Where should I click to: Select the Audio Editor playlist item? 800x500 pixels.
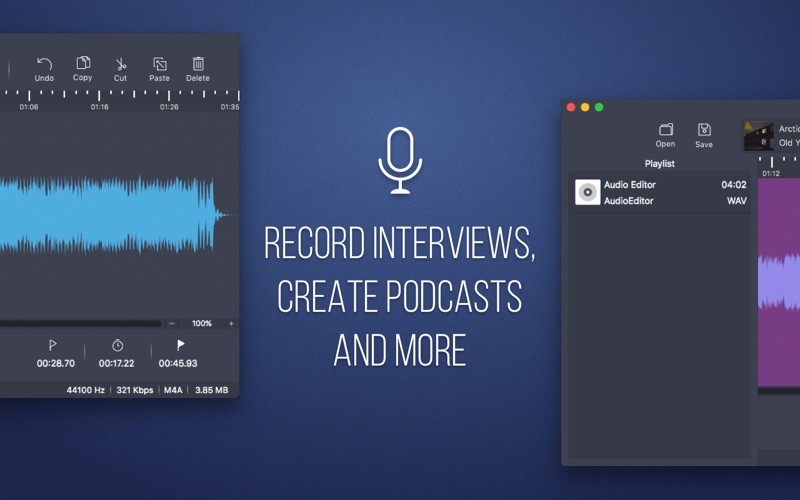[660, 192]
